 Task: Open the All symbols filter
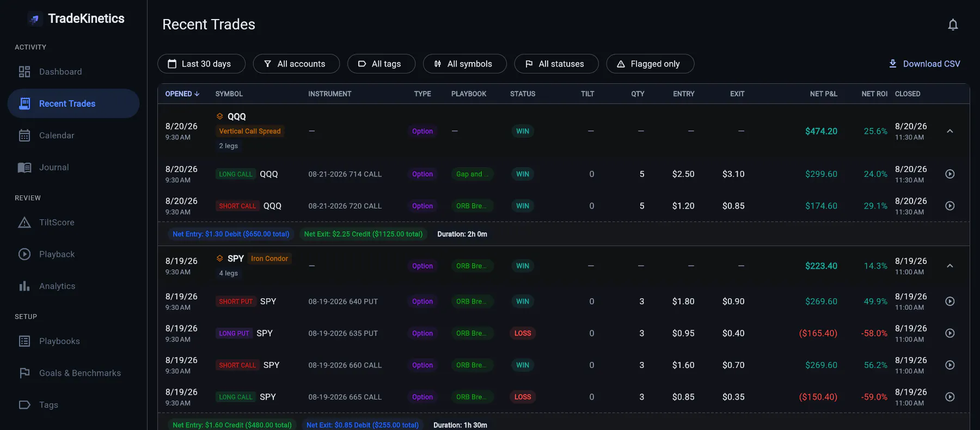(x=464, y=64)
